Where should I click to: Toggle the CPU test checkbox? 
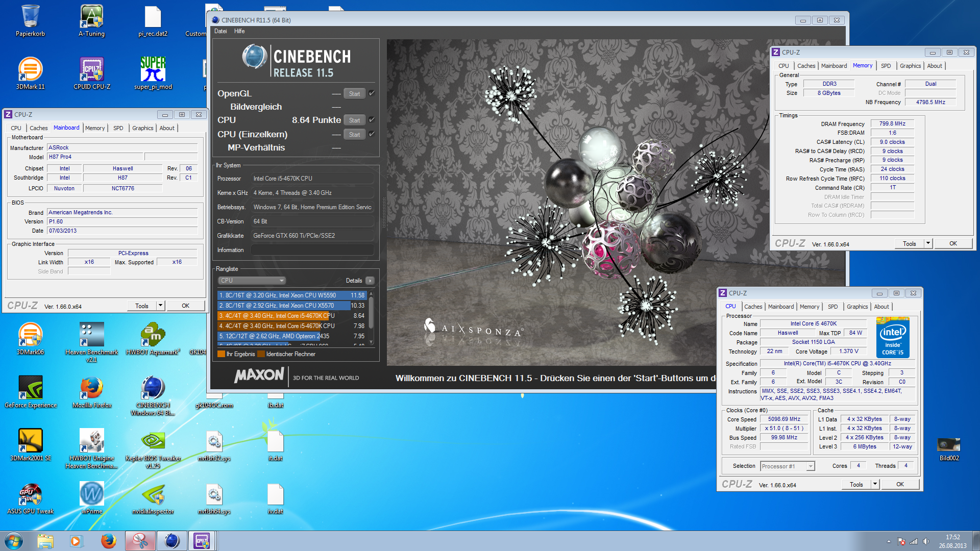click(372, 120)
